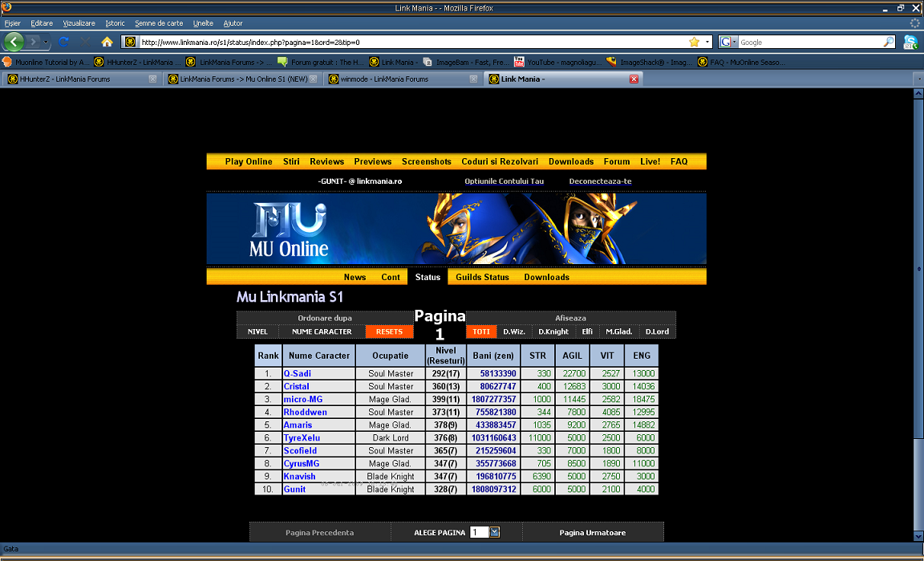Open the ALEGE PAGINA page selector
Screen dimensions: 924x561
click(x=485, y=532)
